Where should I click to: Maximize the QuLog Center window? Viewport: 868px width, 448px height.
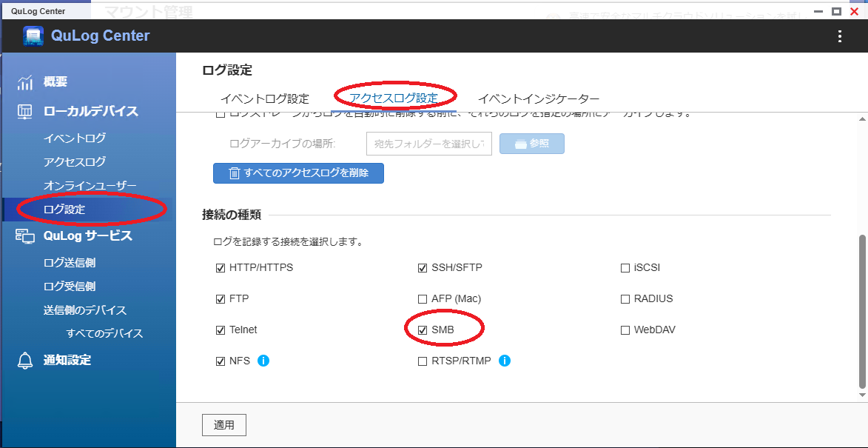pos(836,11)
